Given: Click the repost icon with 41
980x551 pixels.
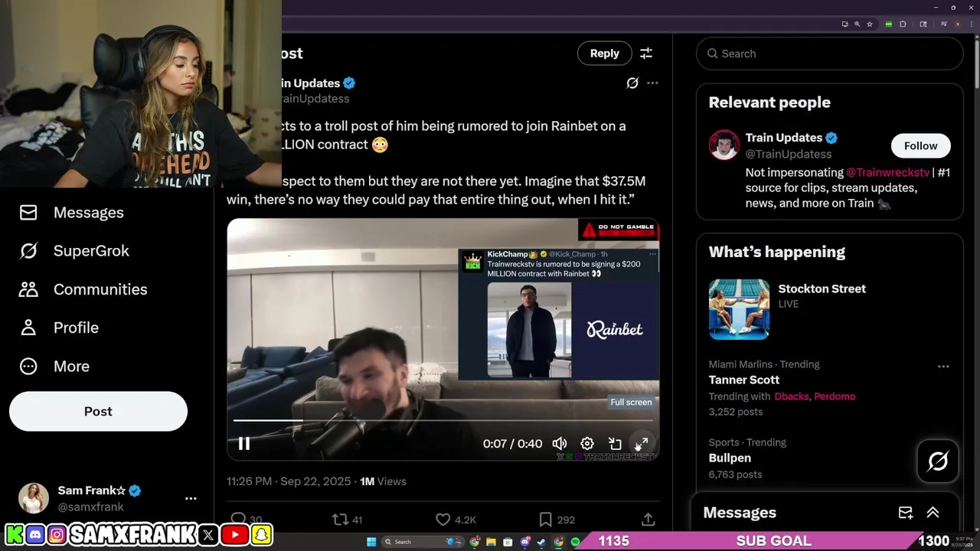Looking at the screenshot, I should tap(339, 520).
